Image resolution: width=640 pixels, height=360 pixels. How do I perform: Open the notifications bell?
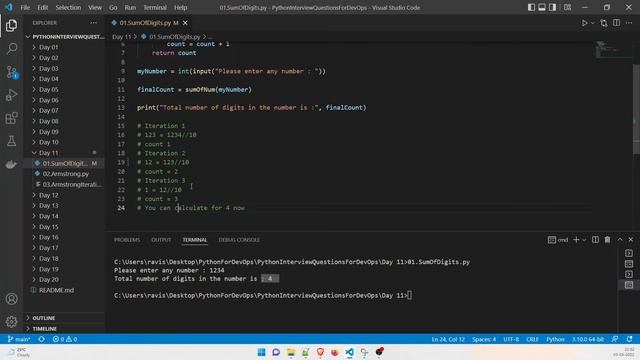coord(629,339)
